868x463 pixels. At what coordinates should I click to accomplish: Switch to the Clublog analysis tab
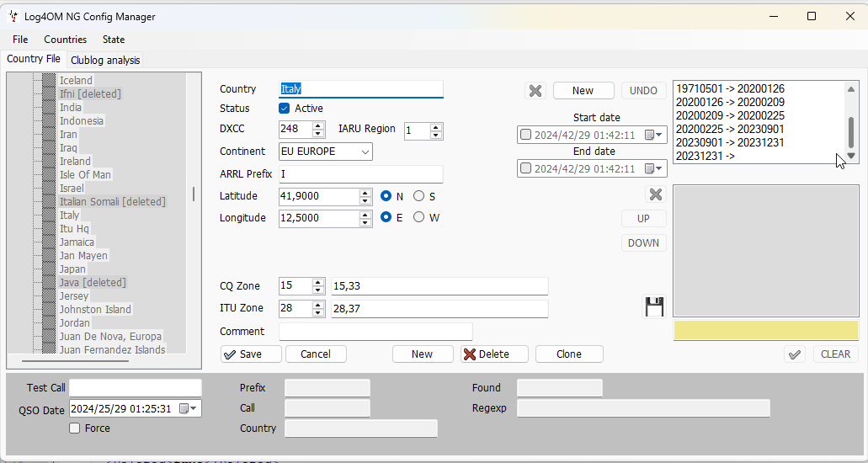pyautogui.click(x=105, y=61)
